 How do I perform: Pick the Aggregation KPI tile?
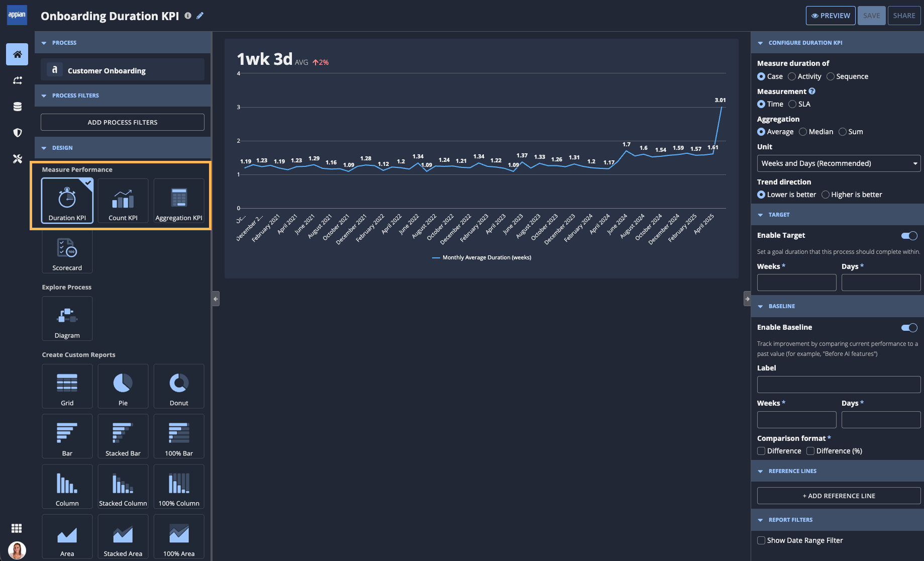point(179,201)
